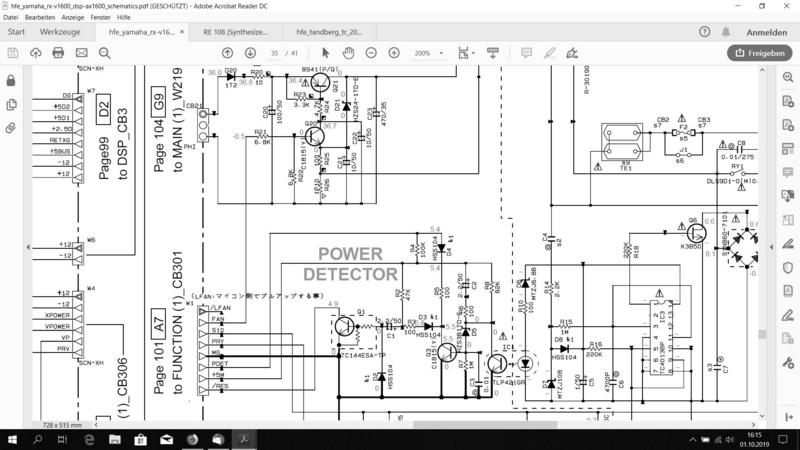This screenshot has width=800, height=450.
Task: Print the document using the printer icon
Action: pyautogui.click(x=58, y=53)
